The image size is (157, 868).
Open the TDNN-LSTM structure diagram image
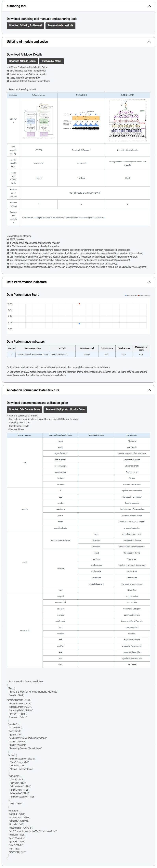(x=127, y=120)
